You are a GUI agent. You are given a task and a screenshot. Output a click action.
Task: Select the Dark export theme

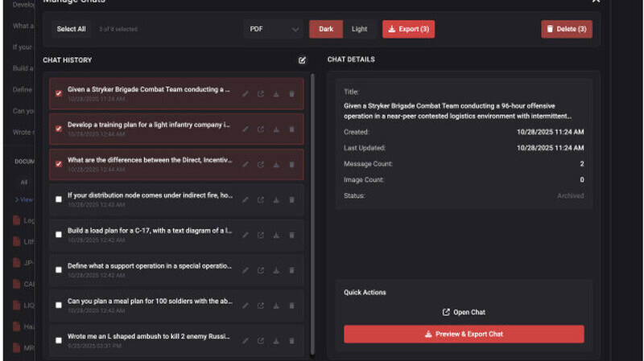point(326,30)
